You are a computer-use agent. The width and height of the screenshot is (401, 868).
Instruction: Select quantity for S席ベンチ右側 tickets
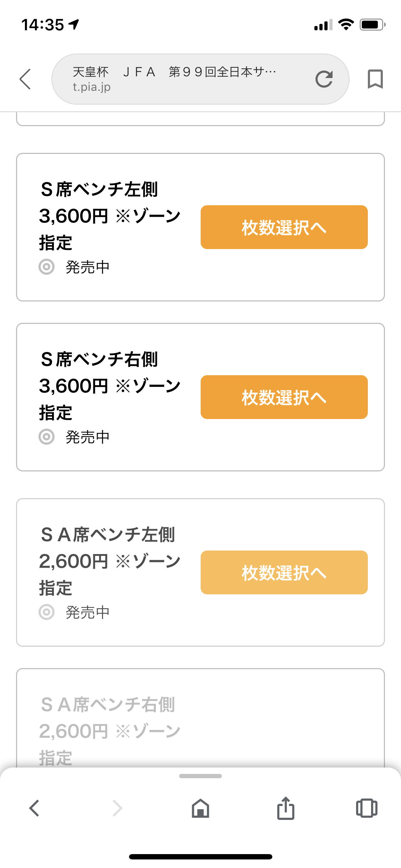pos(284,397)
